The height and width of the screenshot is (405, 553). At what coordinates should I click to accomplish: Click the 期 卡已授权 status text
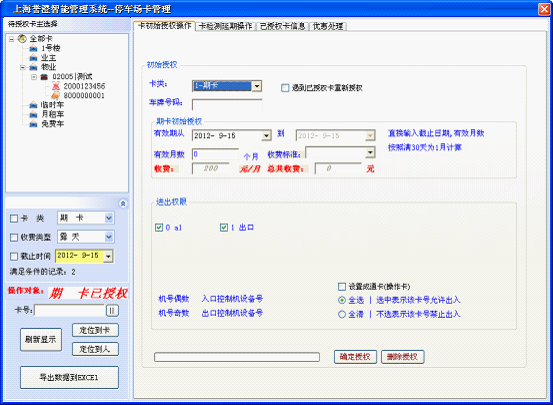click(88, 293)
